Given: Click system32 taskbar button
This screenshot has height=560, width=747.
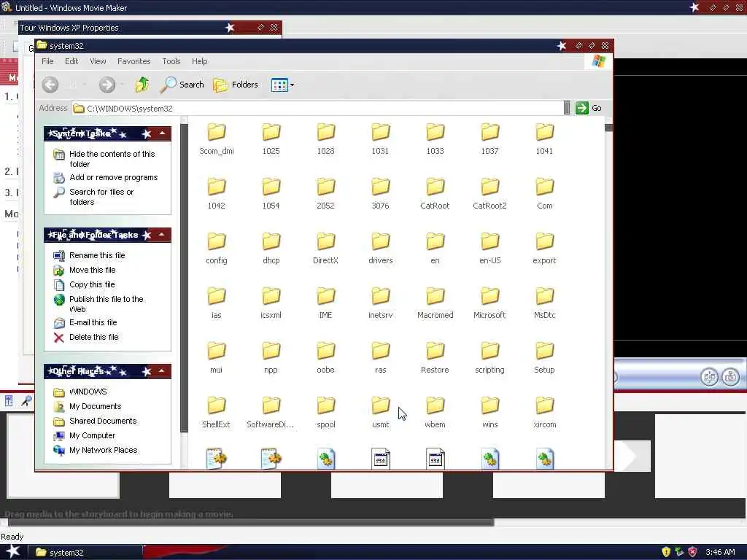Looking at the screenshot, I should coord(86,553).
